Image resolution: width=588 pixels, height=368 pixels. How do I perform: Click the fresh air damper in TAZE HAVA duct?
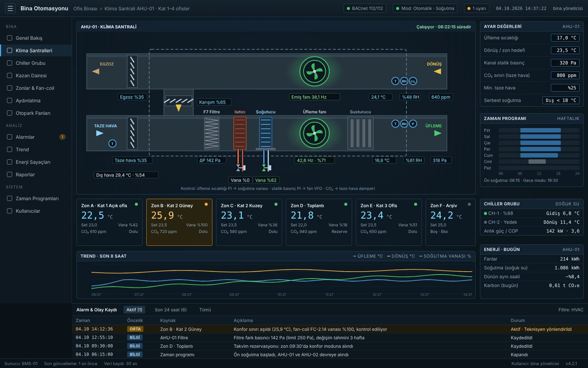coord(132,133)
